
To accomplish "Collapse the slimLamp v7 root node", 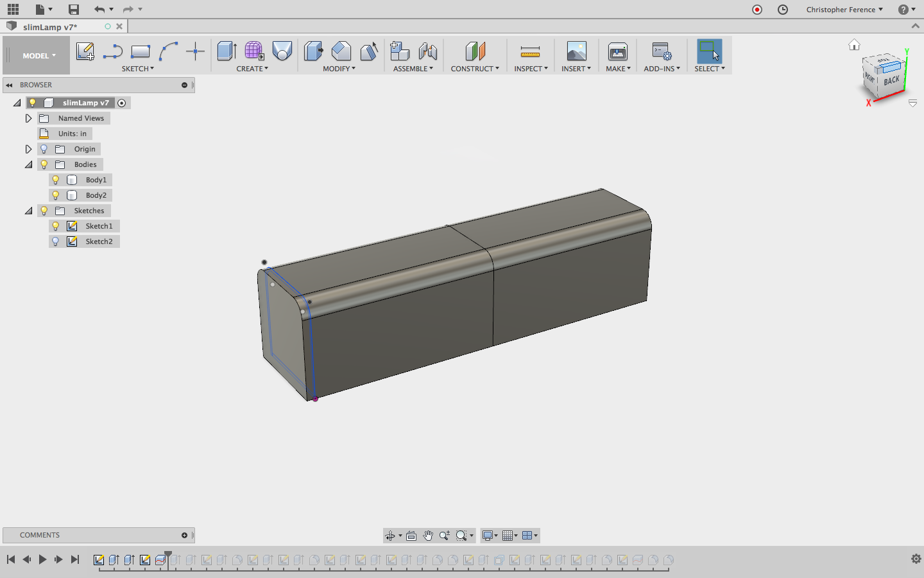I will coord(17,103).
